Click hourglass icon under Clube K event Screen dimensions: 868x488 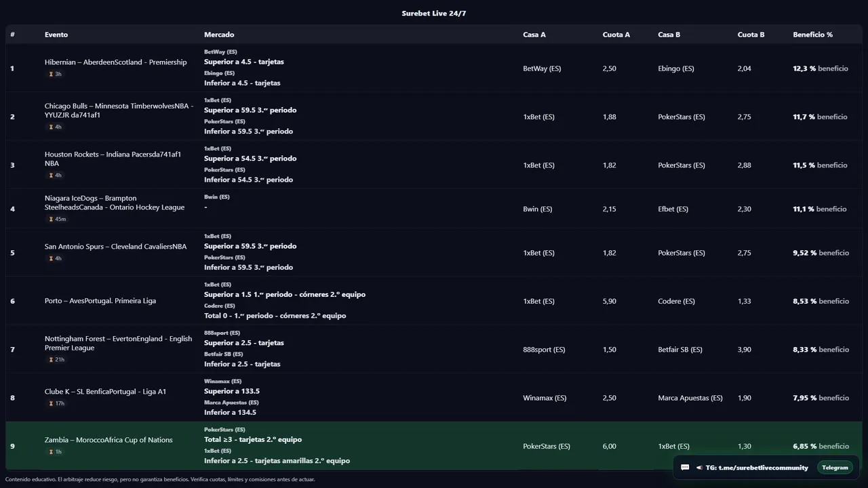(x=51, y=404)
